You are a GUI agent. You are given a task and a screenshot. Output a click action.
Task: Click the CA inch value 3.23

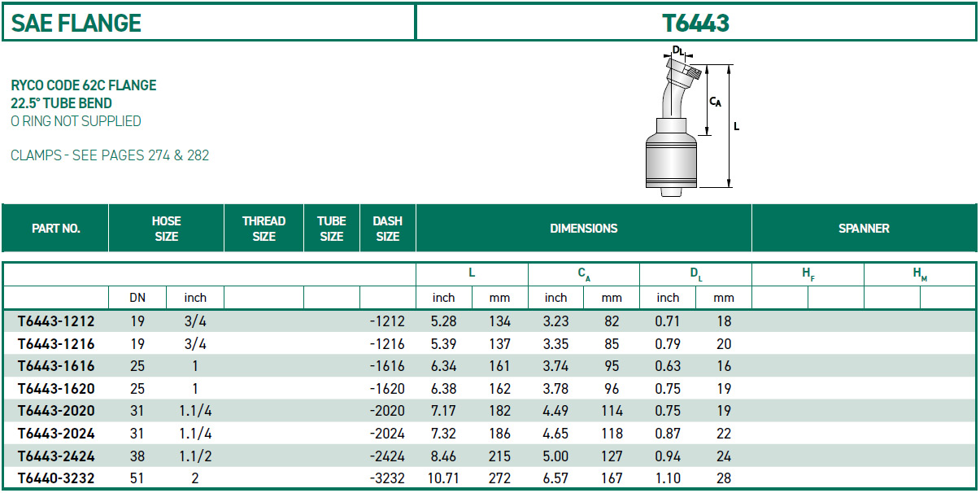[555, 321]
